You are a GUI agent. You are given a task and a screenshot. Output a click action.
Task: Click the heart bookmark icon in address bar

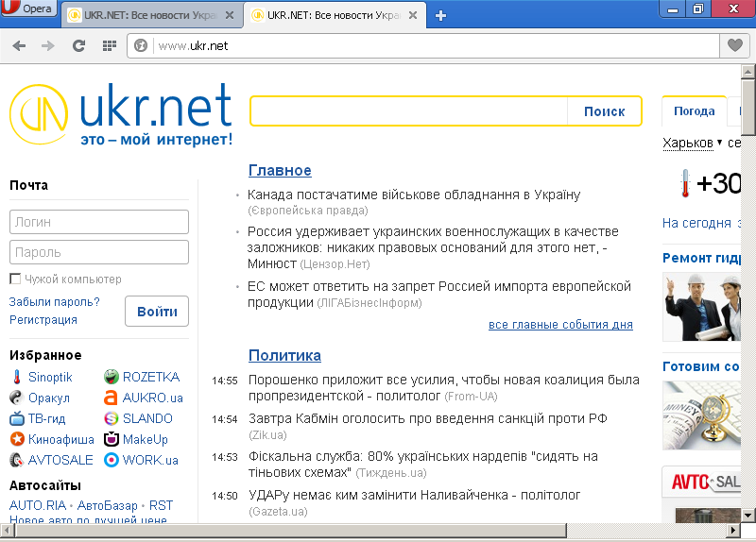[x=735, y=45]
